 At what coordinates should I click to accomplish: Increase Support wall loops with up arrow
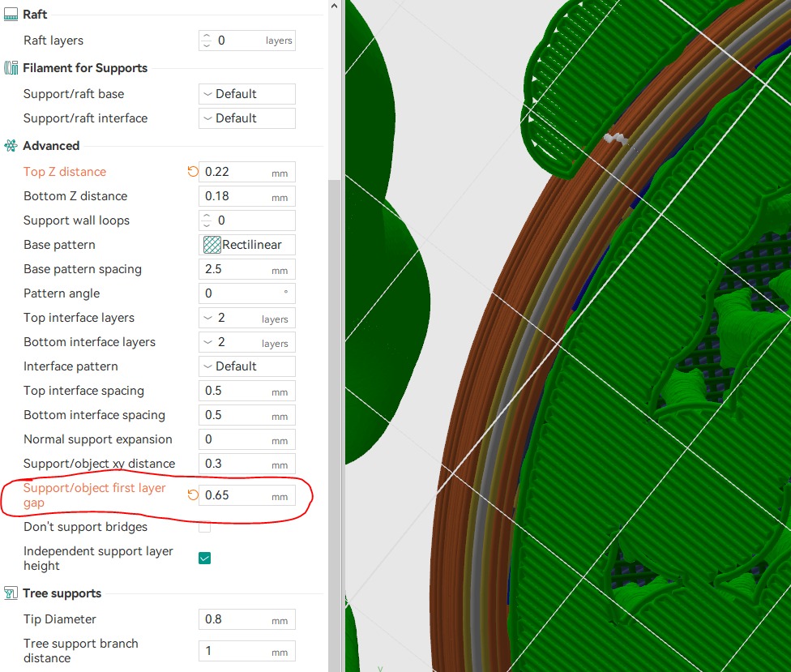pyautogui.click(x=207, y=216)
